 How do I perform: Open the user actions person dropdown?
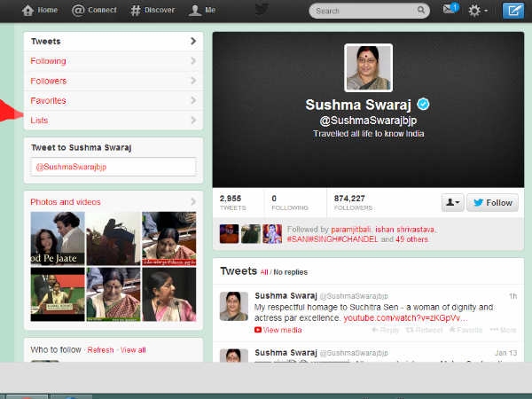pyautogui.click(x=452, y=202)
